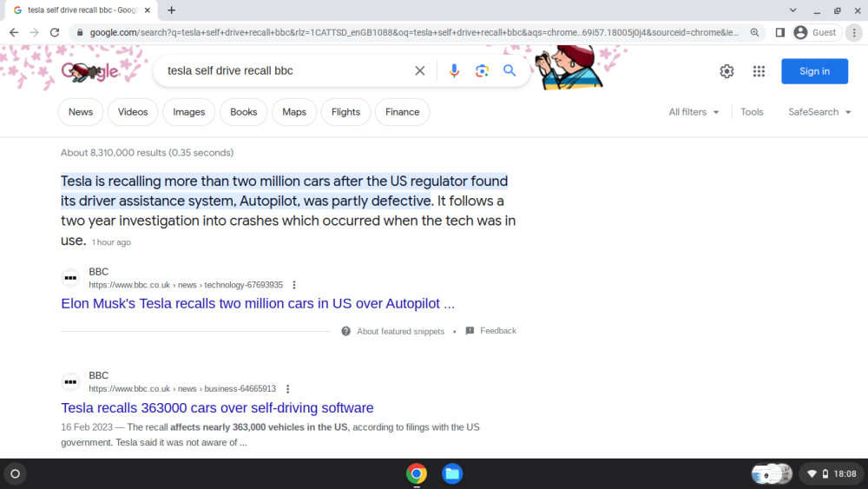868x489 pixels.
Task: Clear the search box with X
Action: click(x=419, y=71)
